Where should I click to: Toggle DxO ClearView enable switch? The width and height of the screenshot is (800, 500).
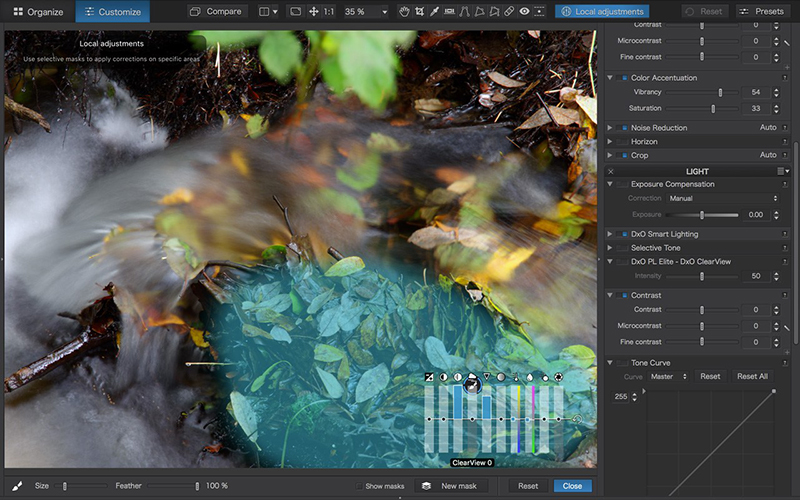coord(621,262)
